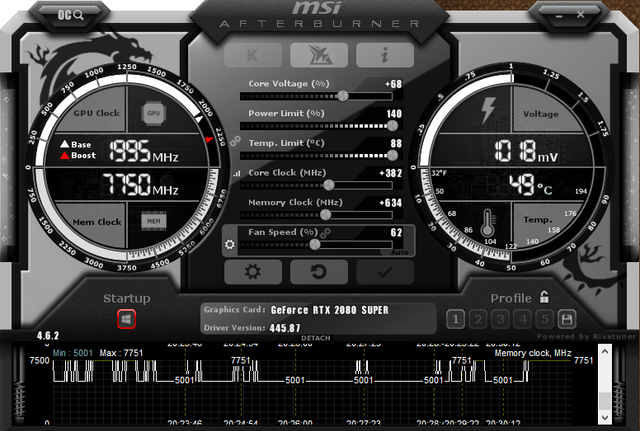Screen dimensions: 640x431
Task: Open the information (i) panel
Action: [385, 55]
